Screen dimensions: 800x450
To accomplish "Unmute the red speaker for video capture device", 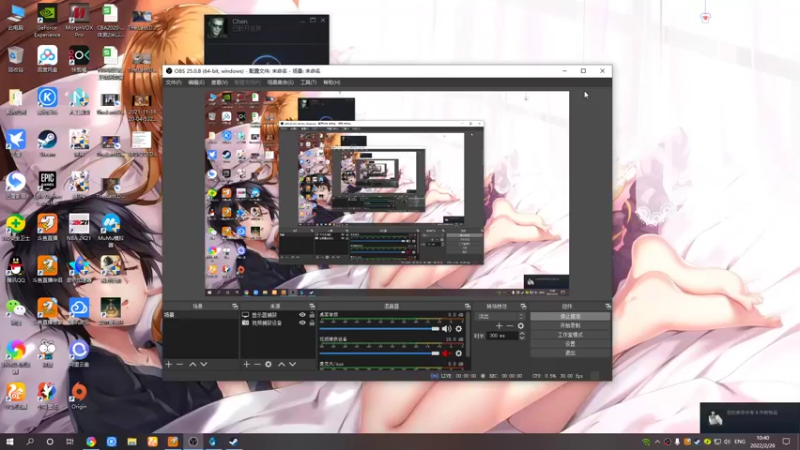I will [x=446, y=353].
